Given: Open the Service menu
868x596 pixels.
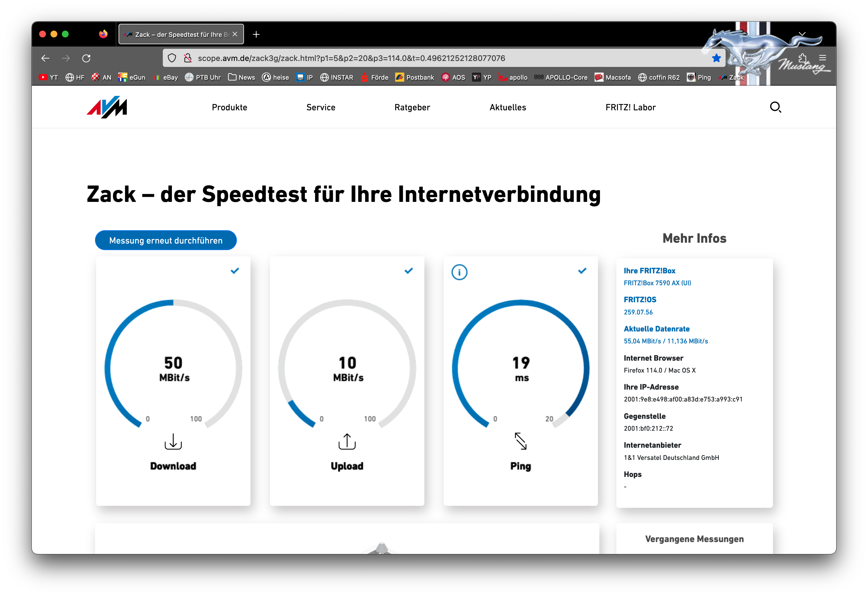Looking at the screenshot, I should pos(321,107).
